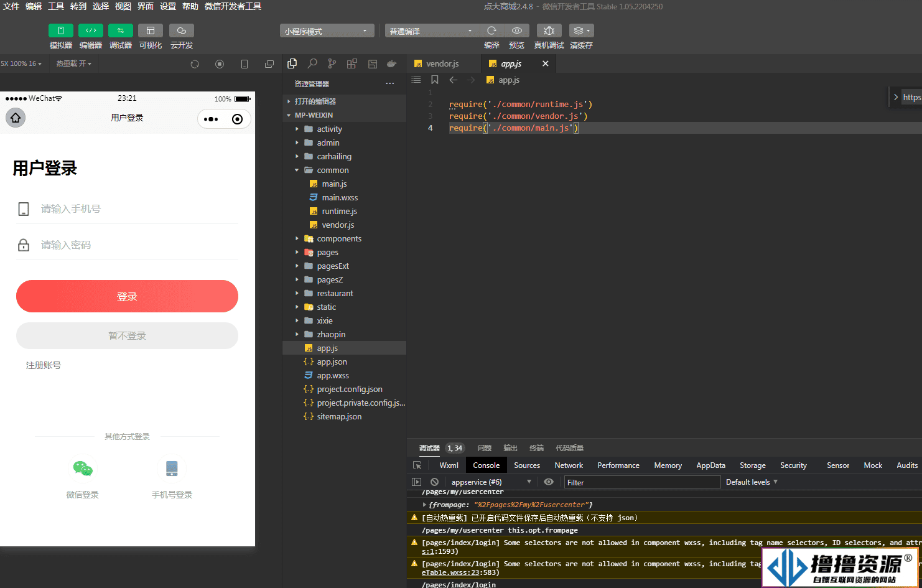Switch to the Storage debugger tab
Viewport: 922px width, 588px height.
click(752, 465)
